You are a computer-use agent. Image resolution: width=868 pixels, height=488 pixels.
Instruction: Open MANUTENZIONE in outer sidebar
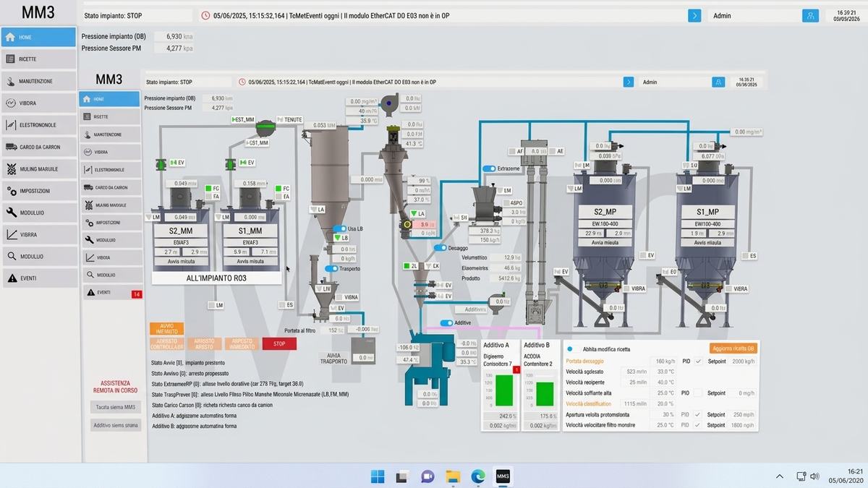[38, 81]
